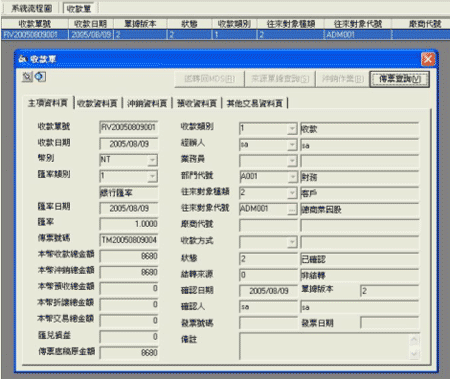Click the 發票日期 field
This screenshot has width=450, height=379.
pyautogui.click(x=389, y=323)
